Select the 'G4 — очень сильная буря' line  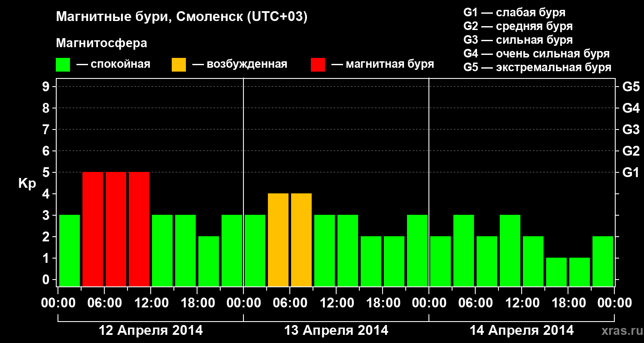click(x=537, y=54)
